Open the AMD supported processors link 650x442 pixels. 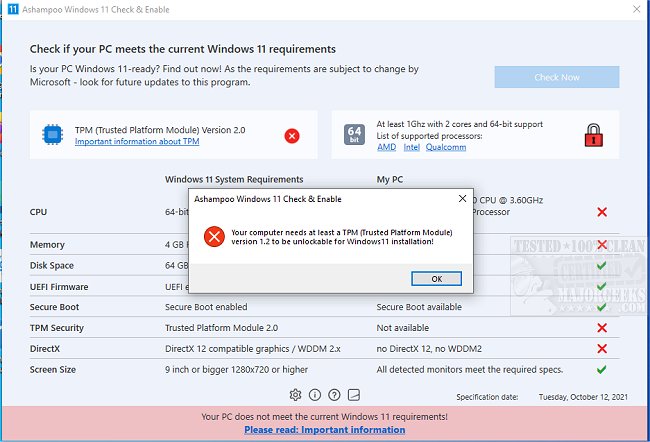coord(386,147)
